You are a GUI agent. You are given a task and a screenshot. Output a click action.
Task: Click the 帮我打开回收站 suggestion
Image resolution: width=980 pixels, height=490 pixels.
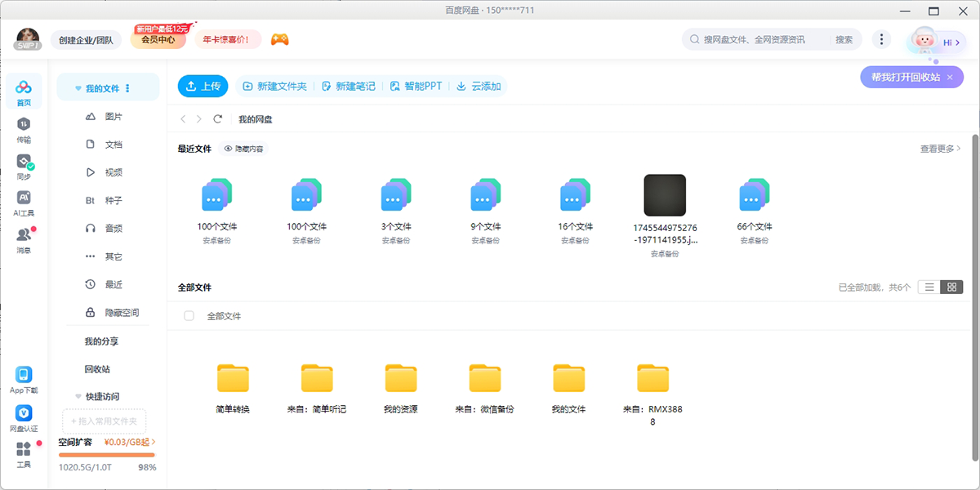906,78
